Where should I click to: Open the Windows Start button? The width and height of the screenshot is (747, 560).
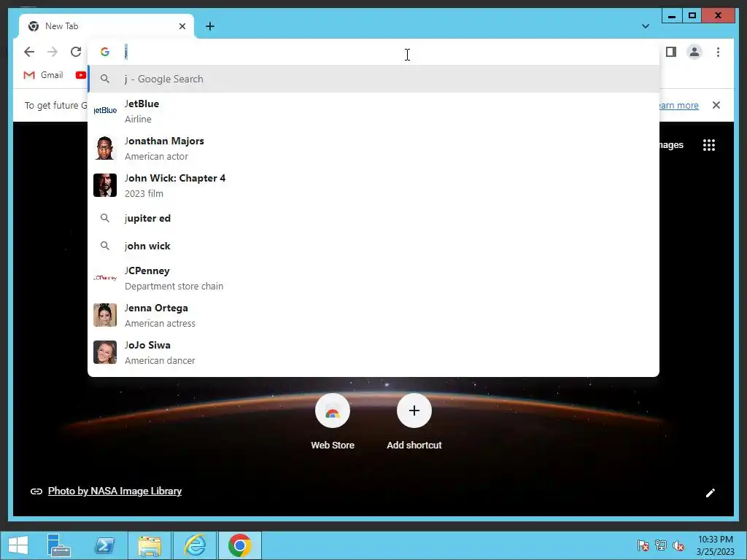pyautogui.click(x=18, y=545)
